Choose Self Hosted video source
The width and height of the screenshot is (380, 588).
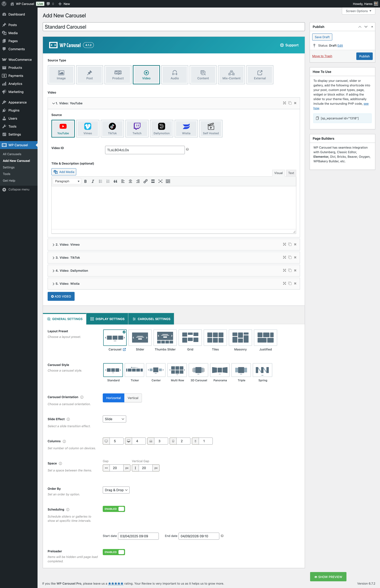click(x=211, y=129)
